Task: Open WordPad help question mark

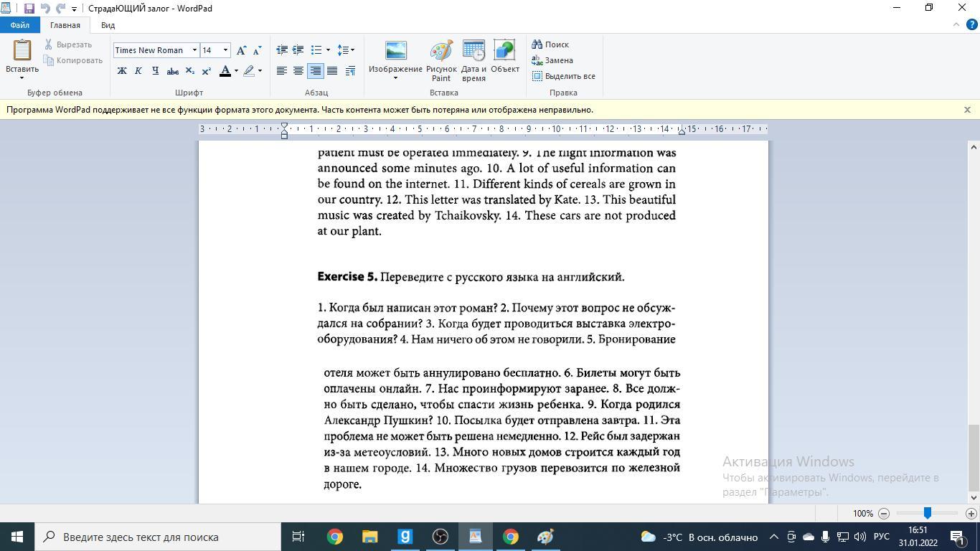Action: pyautogui.click(x=972, y=25)
